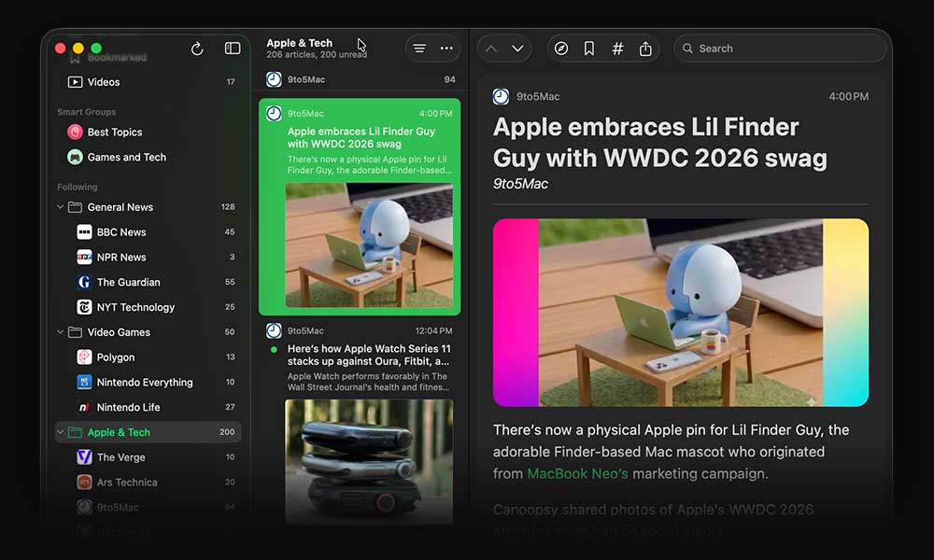Image resolution: width=934 pixels, height=560 pixels.
Task: Share the article using the share icon
Action: [x=645, y=49]
